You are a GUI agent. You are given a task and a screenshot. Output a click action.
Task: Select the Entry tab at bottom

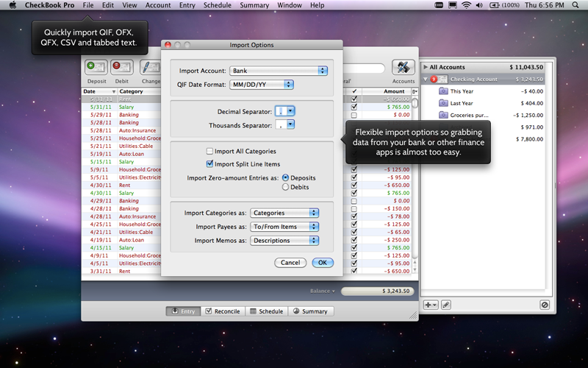tap(183, 311)
